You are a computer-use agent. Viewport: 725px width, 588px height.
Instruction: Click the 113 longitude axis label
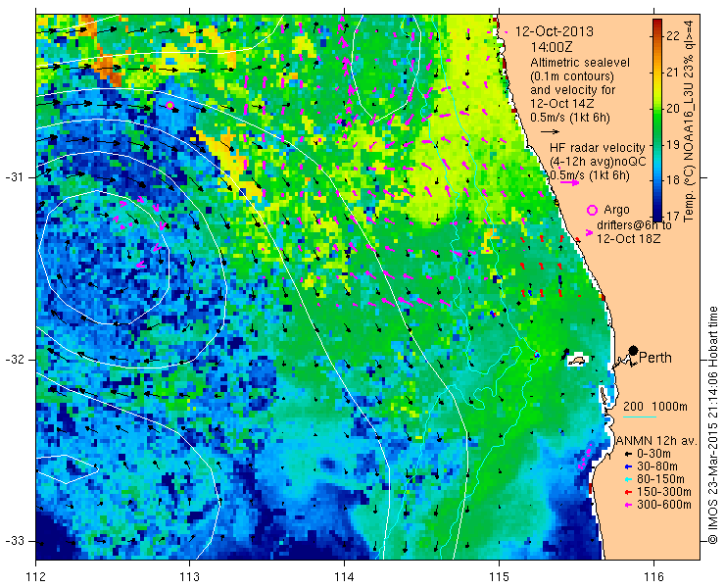tap(190, 577)
